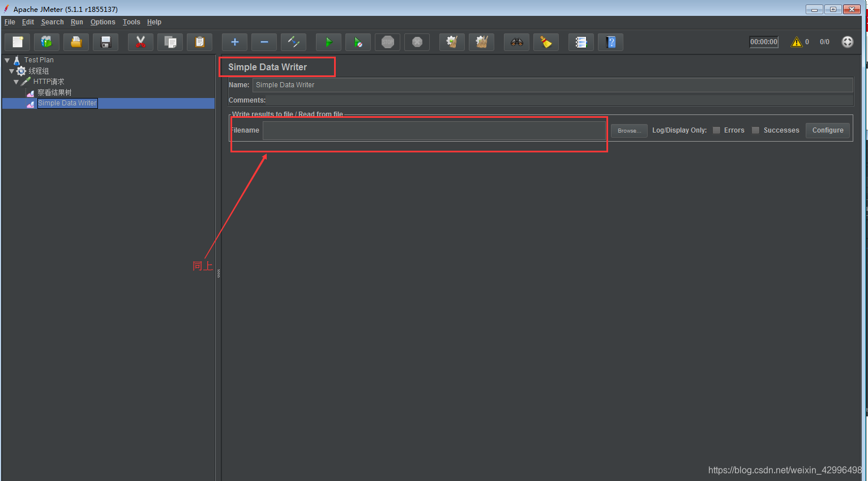Open the Run menu
The width and height of the screenshot is (868, 481).
click(x=76, y=22)
